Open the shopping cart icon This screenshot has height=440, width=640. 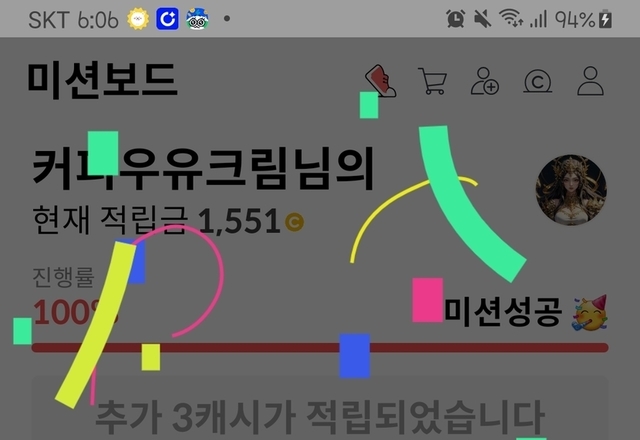(x=433, y=81)
